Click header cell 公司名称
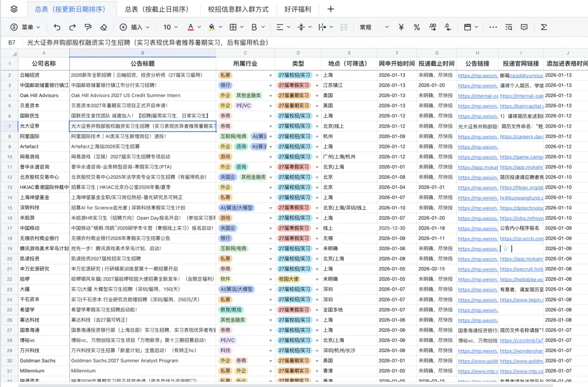The image size is (588, 387). (44, 63)
